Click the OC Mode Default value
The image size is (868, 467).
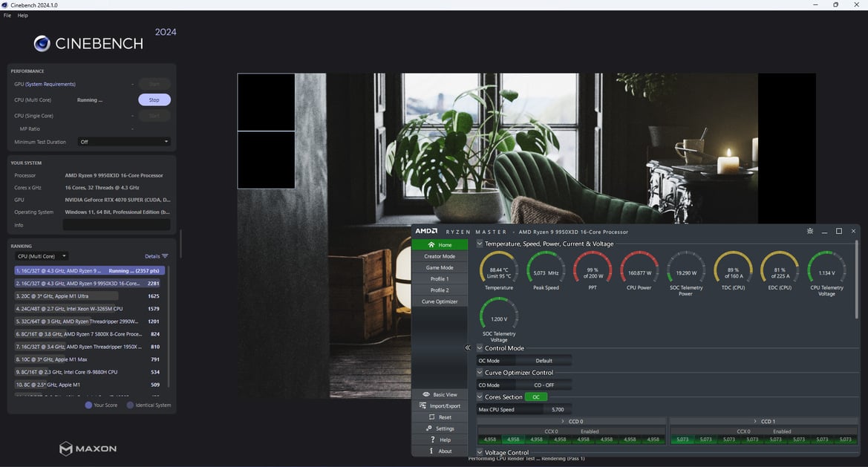(544, 360)
